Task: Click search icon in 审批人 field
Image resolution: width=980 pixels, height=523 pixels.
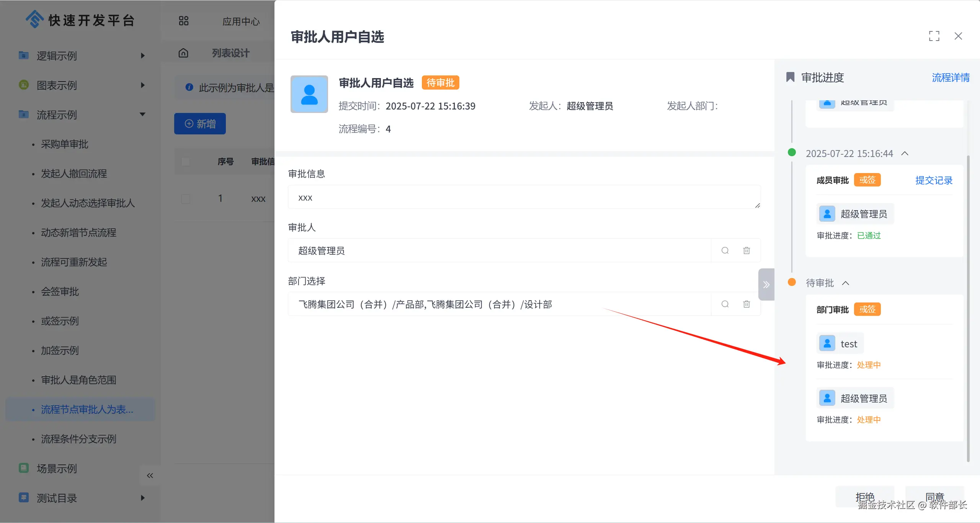Action: click(725, 250)
